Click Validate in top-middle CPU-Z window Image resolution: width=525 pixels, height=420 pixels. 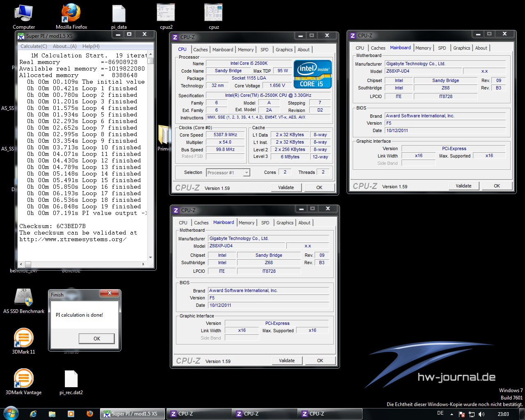point(286,187)
